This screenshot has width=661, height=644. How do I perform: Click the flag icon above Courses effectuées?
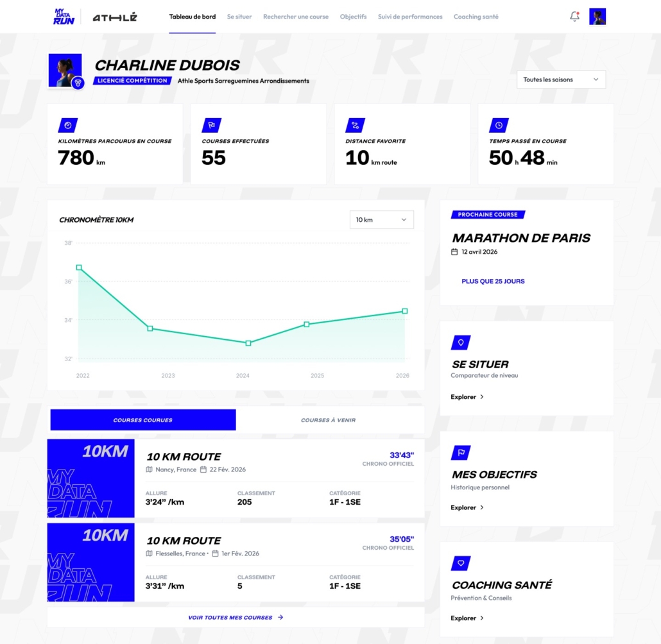212,125
